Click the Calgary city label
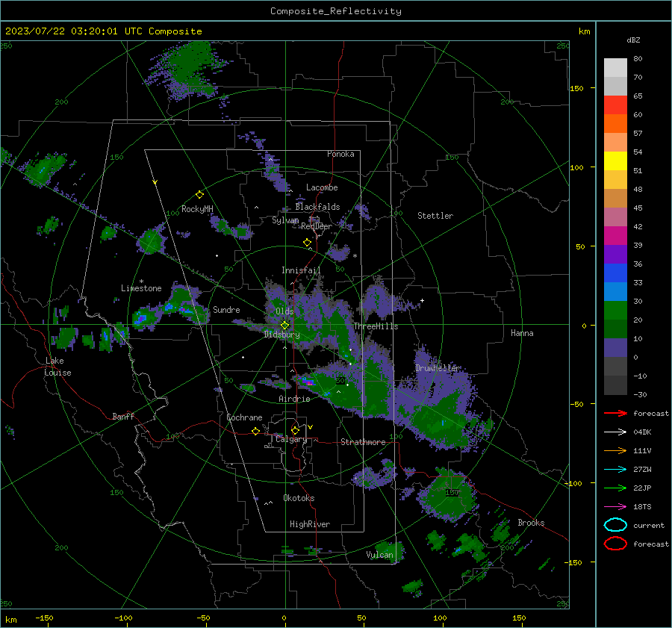Viewport: 672px width, 628px height. [x=291, y=439]
